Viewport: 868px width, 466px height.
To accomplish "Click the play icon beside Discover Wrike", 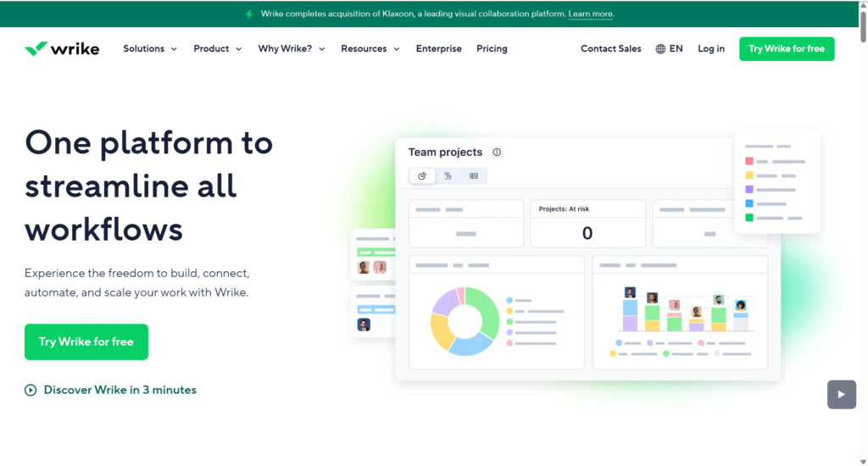I will coord(31,391).
